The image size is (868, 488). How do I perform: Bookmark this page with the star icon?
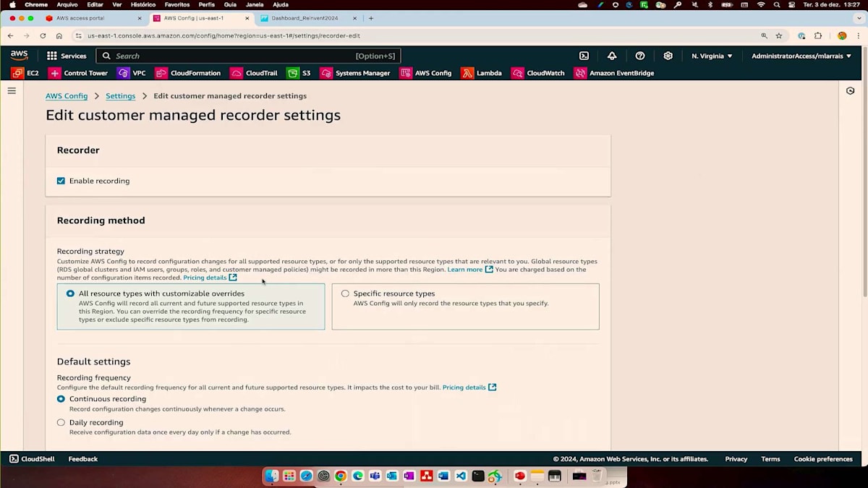[x=779, y=35]
